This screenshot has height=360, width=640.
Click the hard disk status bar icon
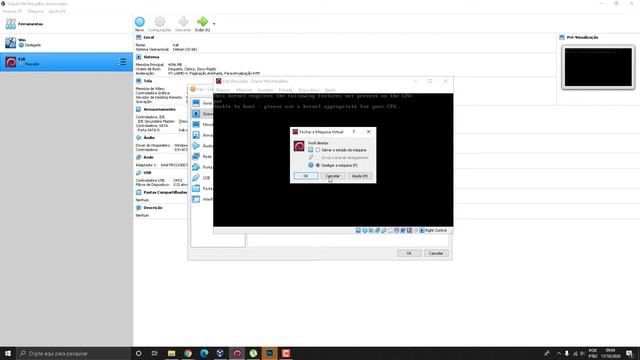click(358, 231)
